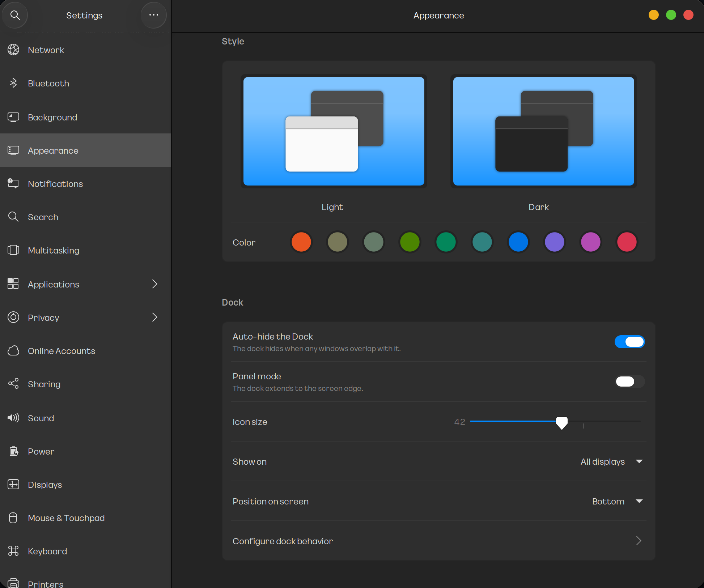Image resolution: width=704 pixels, height=588 pixels.
Task: Disable the Auto-hide the Dock switch
Action: coord(629,342)
